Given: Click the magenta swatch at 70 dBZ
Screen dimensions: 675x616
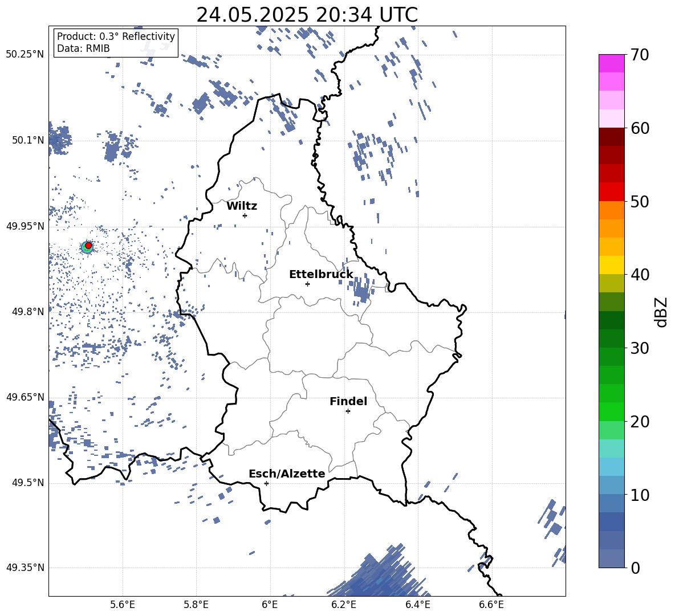Looking at the screenshot, I should tap(611, 63).
